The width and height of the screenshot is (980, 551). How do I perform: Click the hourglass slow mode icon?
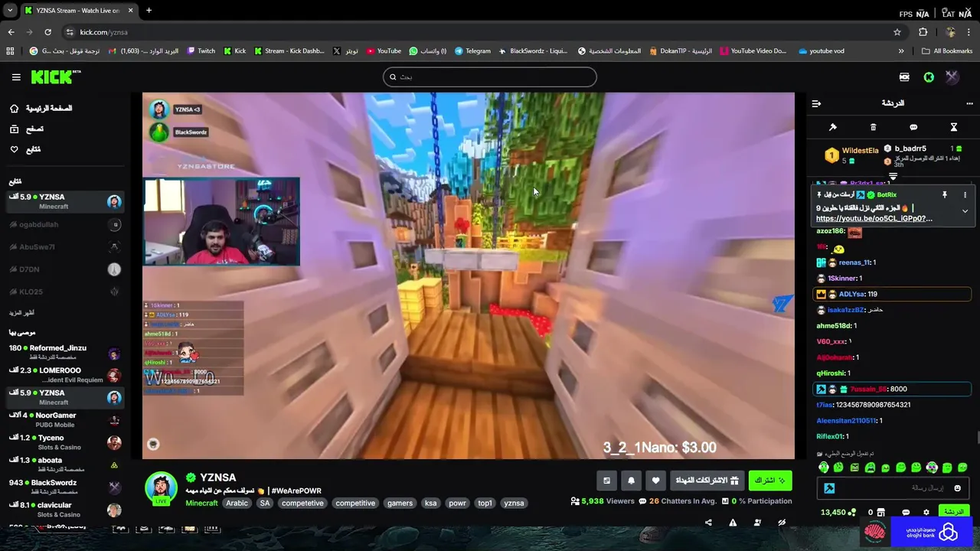point(954,127)
